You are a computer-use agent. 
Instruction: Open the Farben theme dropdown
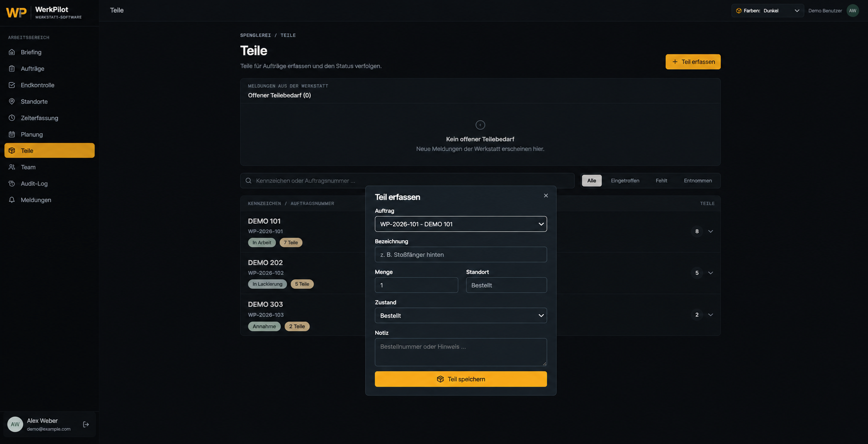[767, 10]
